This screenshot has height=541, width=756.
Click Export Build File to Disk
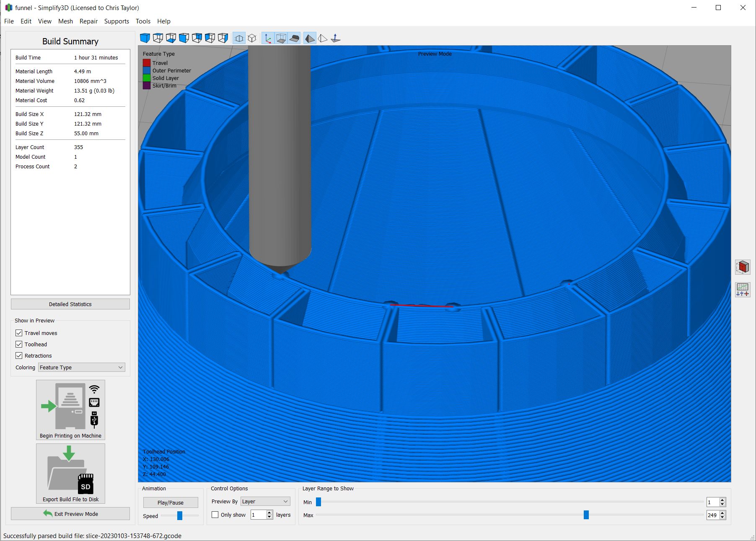(x=70, y=474)
